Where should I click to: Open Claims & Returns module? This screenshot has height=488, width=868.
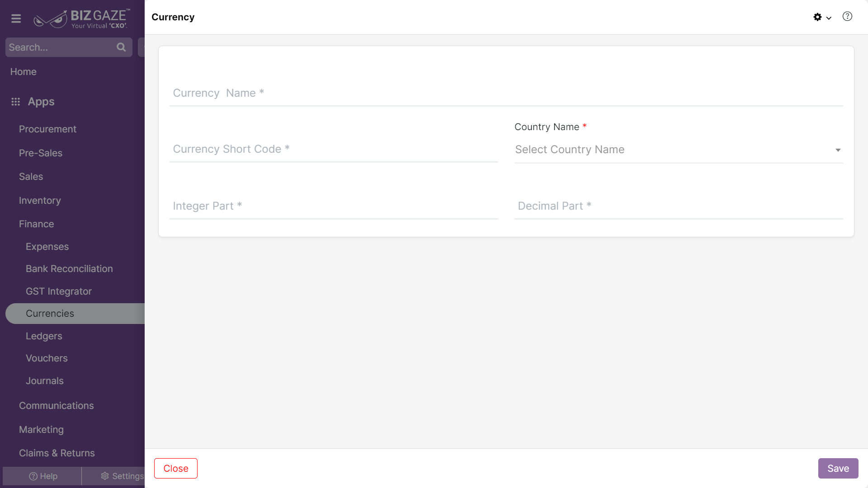pos(57,453)
